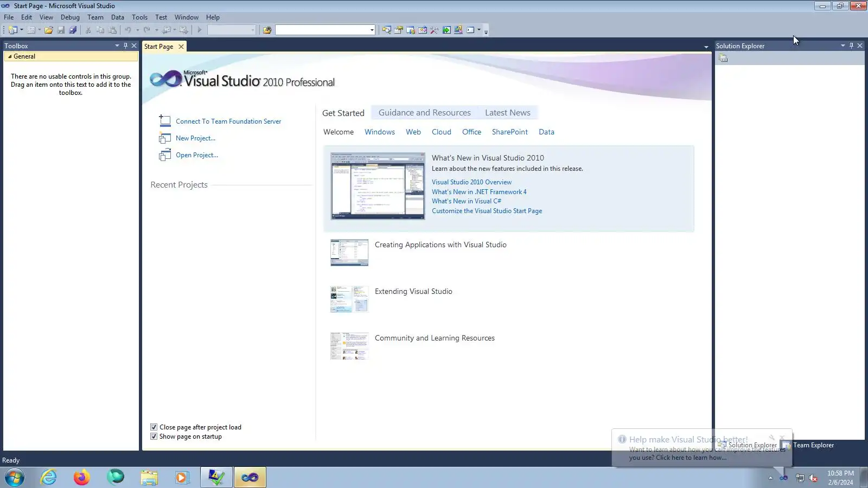Open the Find combo box dropdown
The height and width of the screenshot is (488, 868).
coord(372,30)
